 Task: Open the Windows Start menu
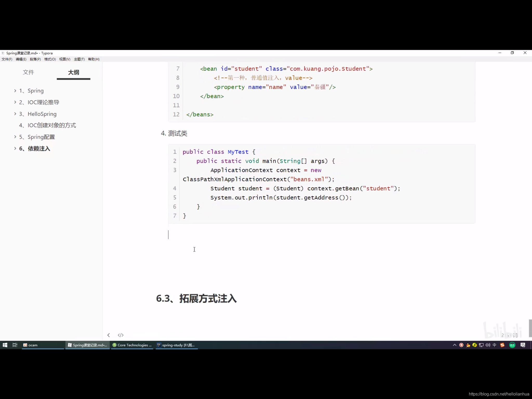[x=5, y=345]
